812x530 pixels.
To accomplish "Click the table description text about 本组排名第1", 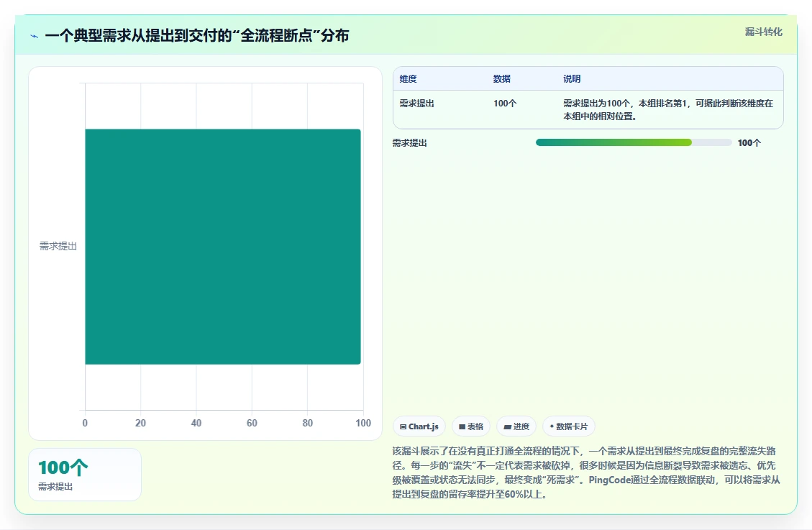I will pos(668,110).
